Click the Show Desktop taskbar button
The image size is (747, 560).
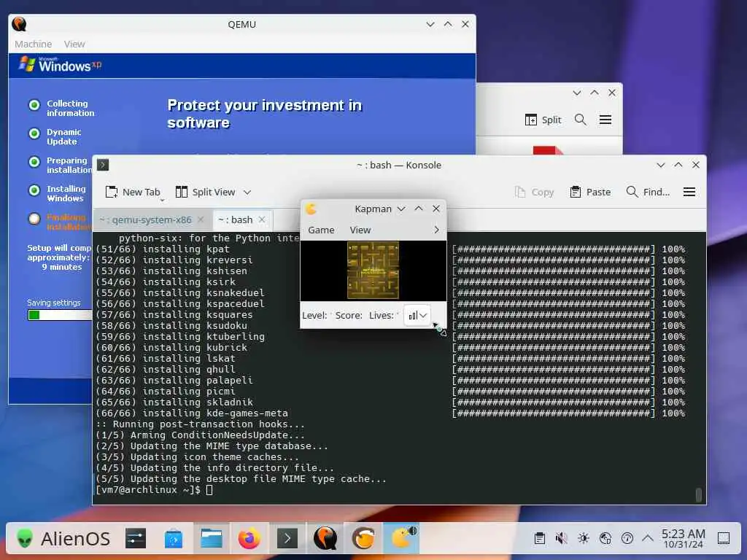coord(724,539)
